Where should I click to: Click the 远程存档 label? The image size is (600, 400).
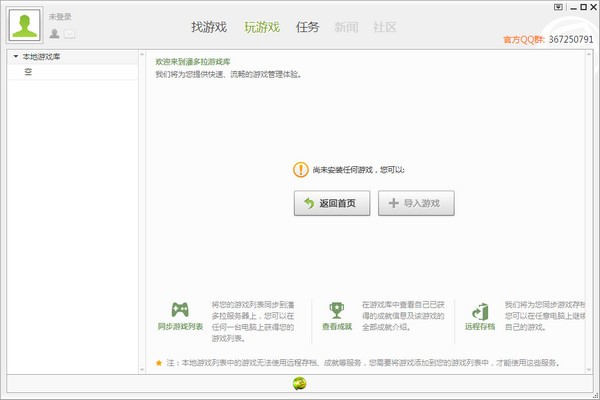click(480, 327)
